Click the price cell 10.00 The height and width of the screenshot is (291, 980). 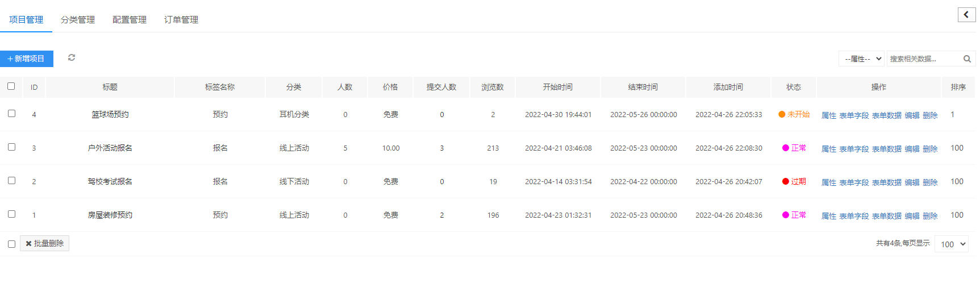pyautogui.click(x=391, y=148)
